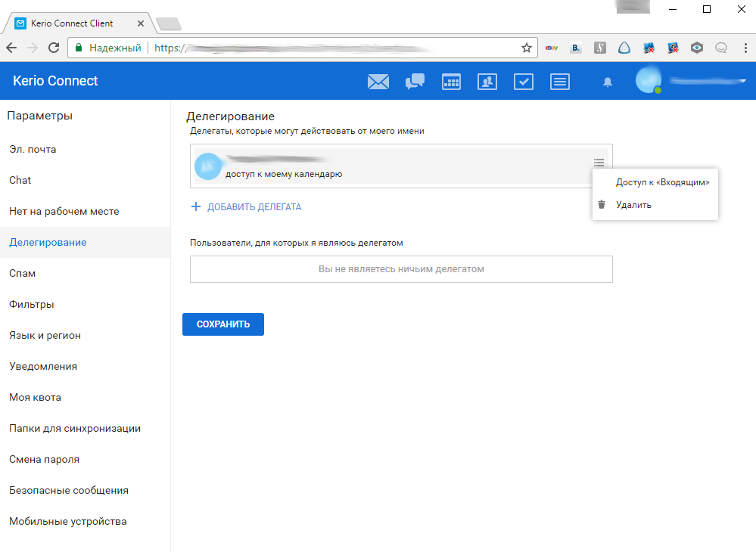Click the delegate user avatar
756x552 pixels.
click(208, 166)
